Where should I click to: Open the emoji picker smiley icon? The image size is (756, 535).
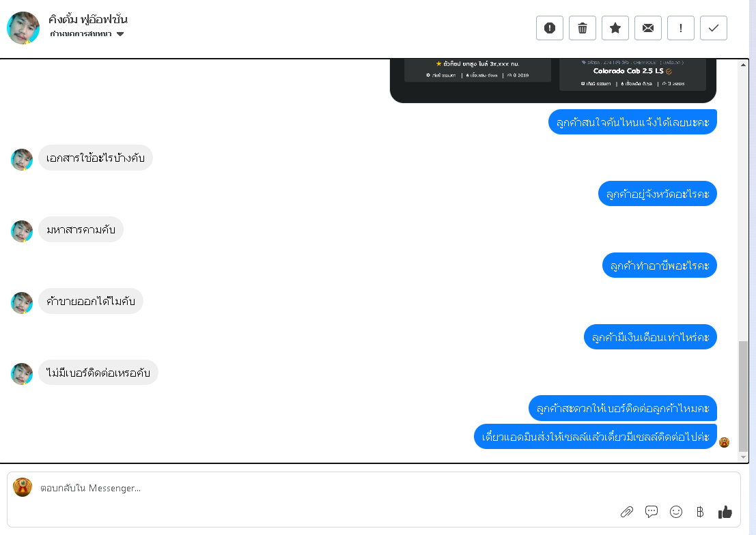pyautogui.click(x=676, y=512)
